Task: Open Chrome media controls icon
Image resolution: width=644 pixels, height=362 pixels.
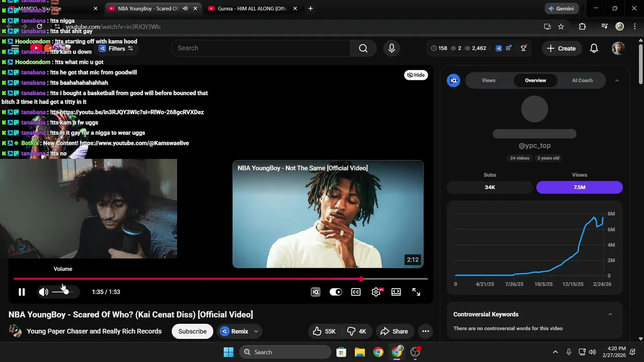Action: pyautogui.click(x=604, y=27)
